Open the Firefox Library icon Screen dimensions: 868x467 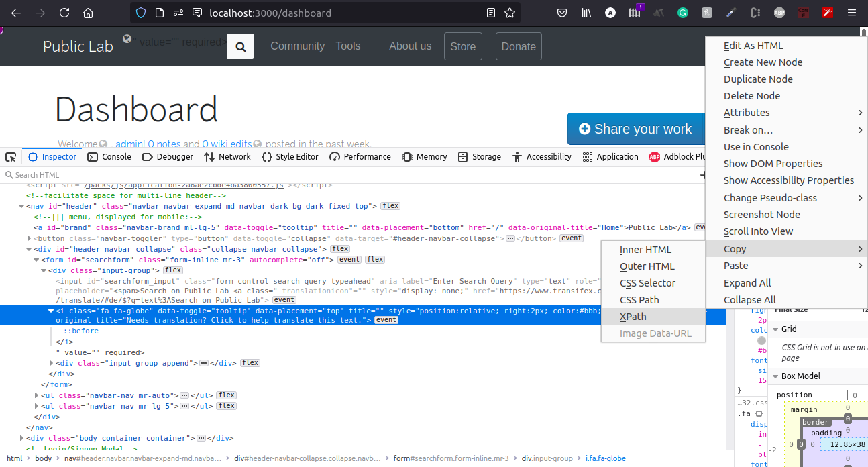point(586,13)
